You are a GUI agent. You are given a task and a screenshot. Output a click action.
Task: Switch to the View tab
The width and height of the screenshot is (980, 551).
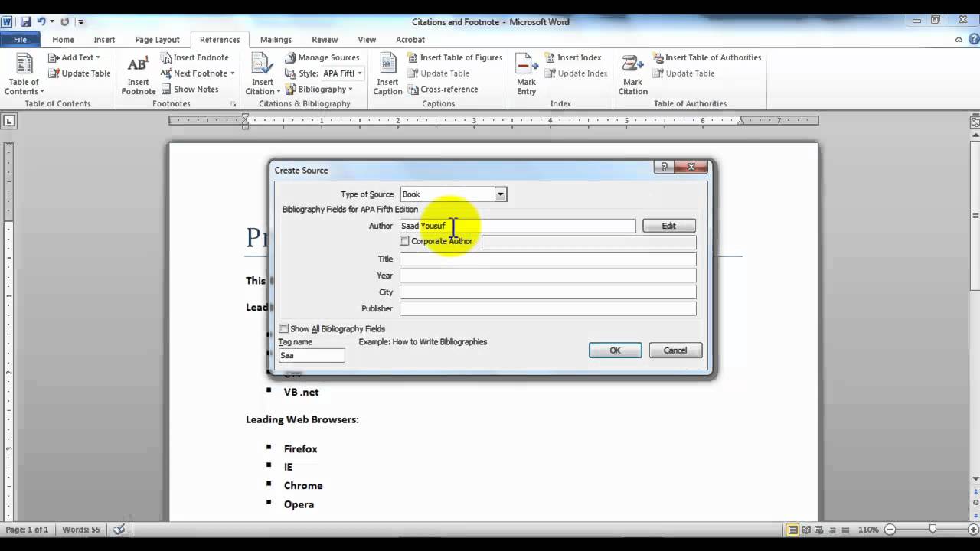click(x=367, y=40)
